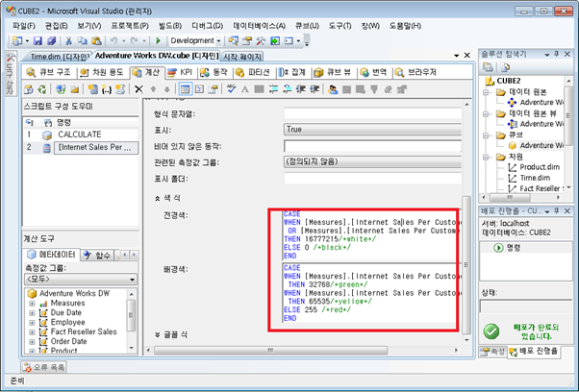The image size is (579, 392).
Task: Switch to Form View icon
Action: coord(185,89)
